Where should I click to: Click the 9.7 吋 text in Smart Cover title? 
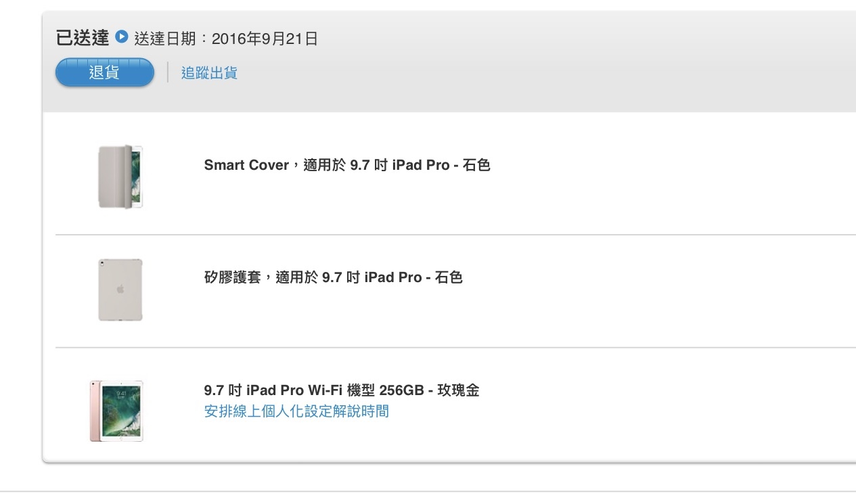[367, 165]
